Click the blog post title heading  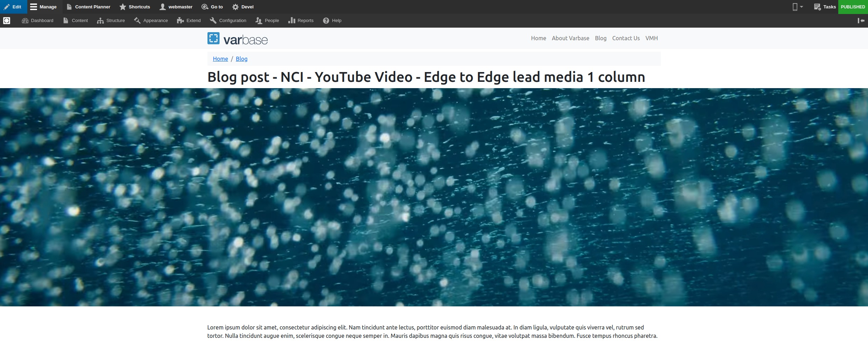tap(426, 77)
